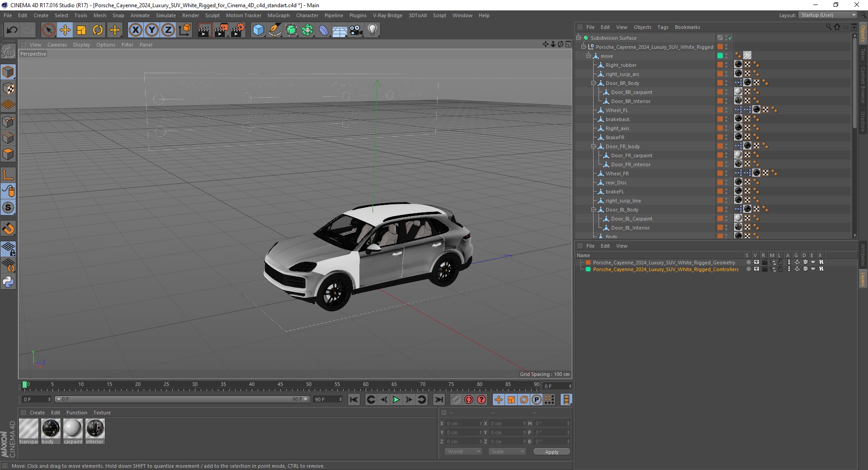Click the coordinate system icon
The image size is (868, 470).
point(184,30)
